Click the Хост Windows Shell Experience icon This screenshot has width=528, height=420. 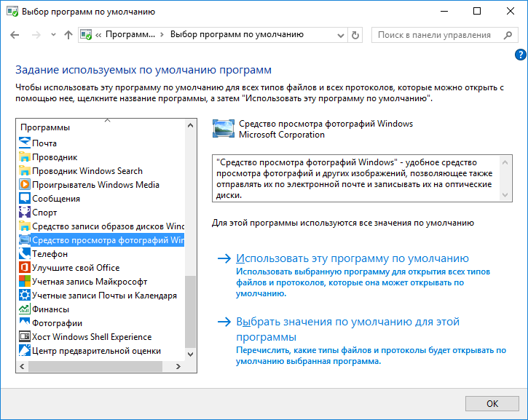(25, 336)
